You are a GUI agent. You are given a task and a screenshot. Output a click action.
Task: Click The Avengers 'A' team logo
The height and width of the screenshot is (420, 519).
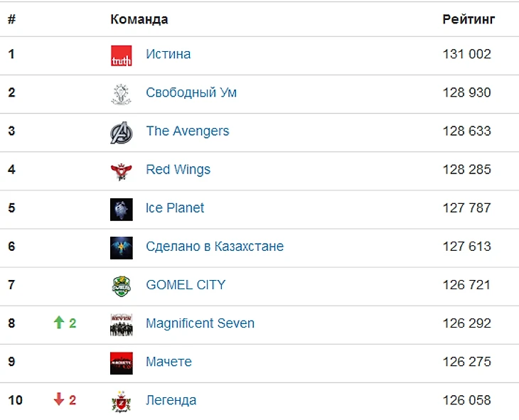coord(121,133)
